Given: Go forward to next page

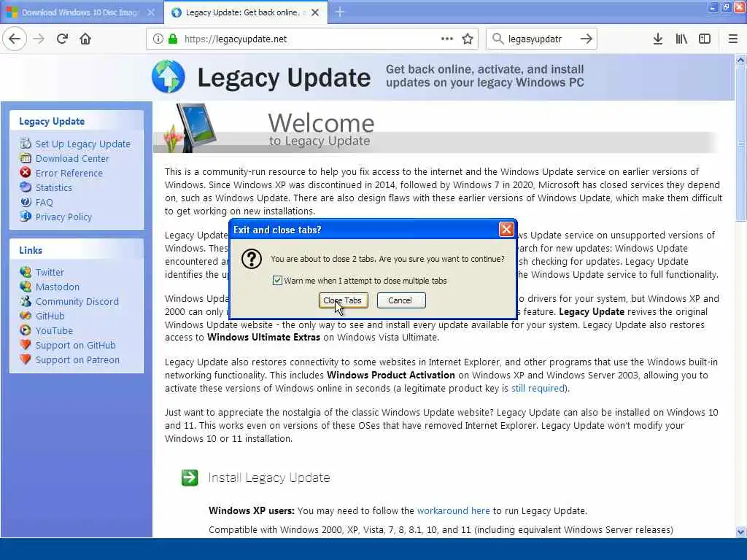Looking at the screenshot, I should coord(39,39).
